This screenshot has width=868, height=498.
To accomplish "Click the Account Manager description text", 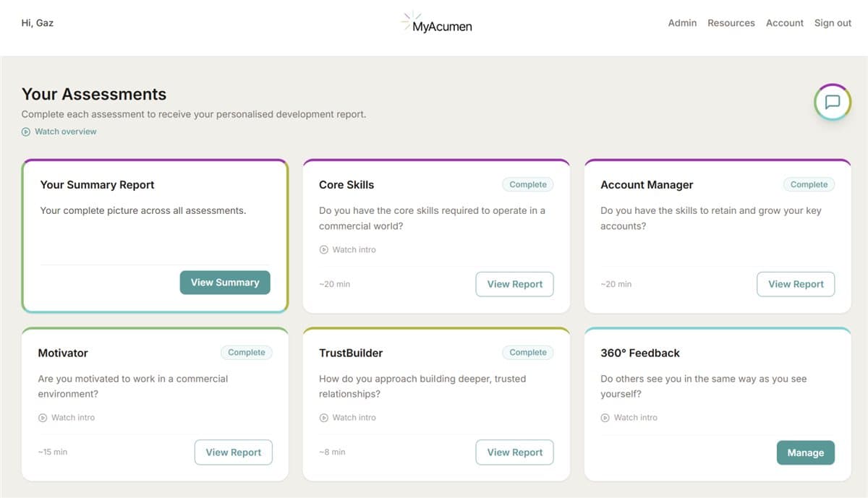I will 711,218.
